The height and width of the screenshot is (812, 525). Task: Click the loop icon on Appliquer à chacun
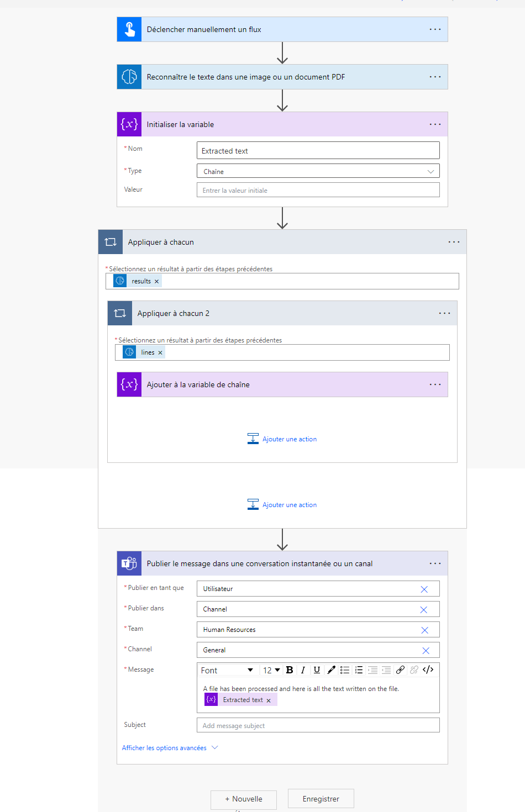(111, 242)
